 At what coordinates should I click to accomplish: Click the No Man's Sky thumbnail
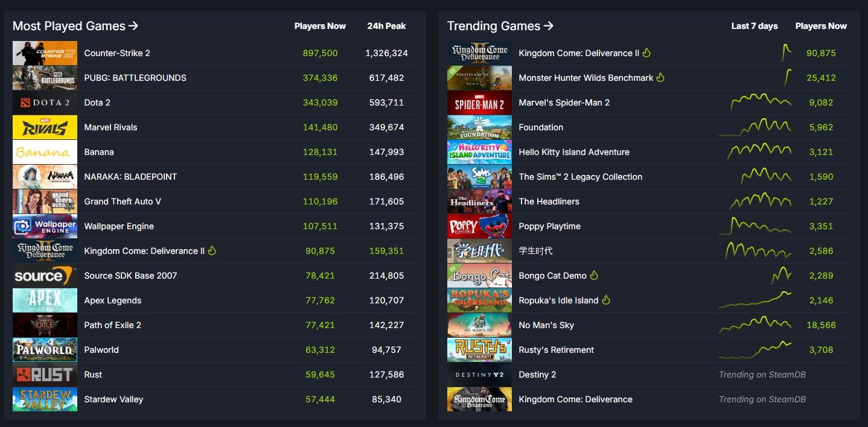[479, 325]
